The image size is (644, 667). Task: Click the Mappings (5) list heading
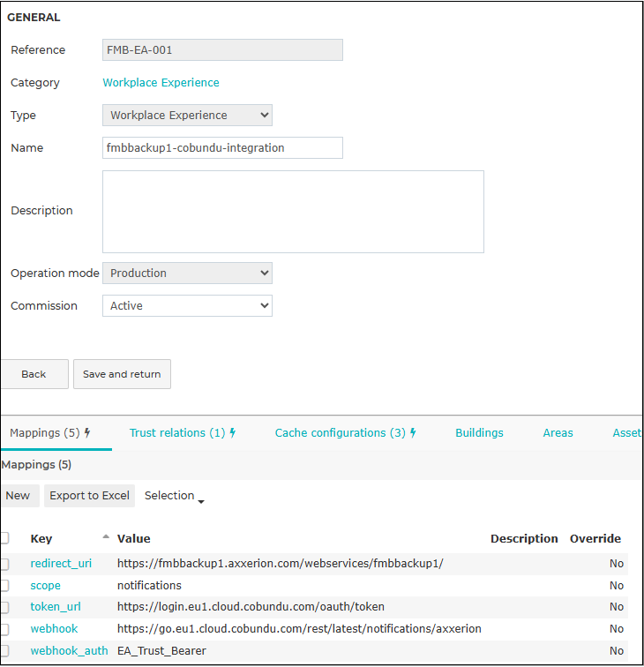pos(36,464)
